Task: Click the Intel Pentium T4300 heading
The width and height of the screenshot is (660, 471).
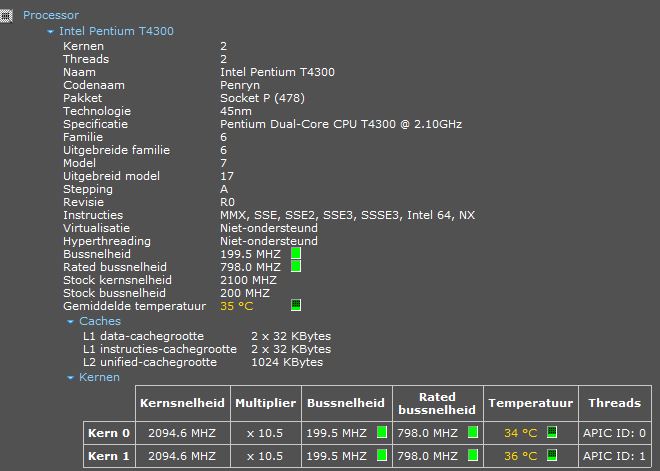Action: click(116, 31)
